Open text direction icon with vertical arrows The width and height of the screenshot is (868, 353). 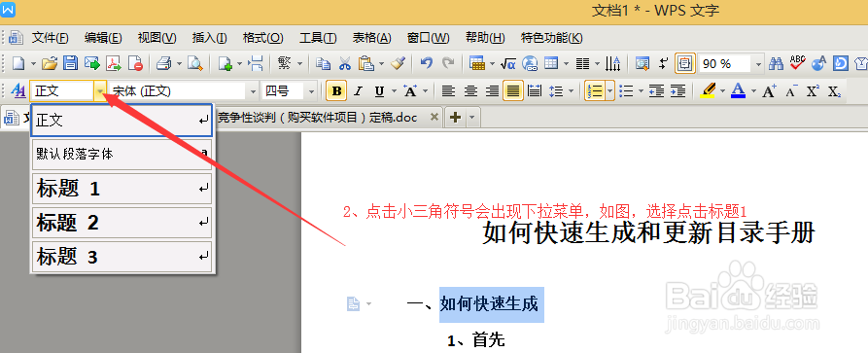[x=612, y=64]
